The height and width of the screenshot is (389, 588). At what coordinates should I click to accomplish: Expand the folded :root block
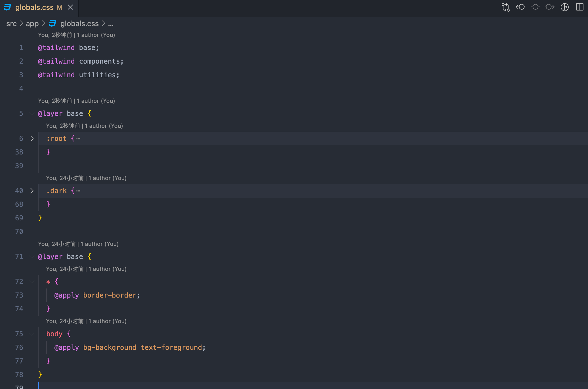tap(32, 139)
